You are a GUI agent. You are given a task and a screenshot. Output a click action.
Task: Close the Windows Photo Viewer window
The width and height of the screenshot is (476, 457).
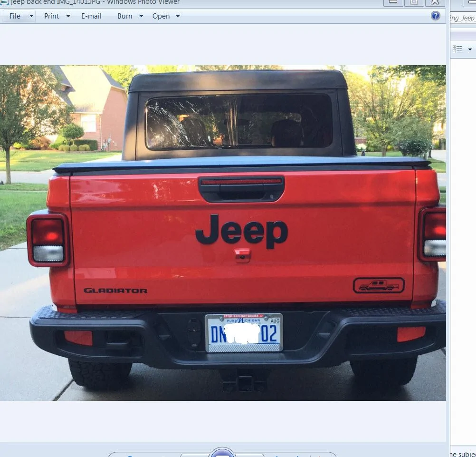point(435,2)
